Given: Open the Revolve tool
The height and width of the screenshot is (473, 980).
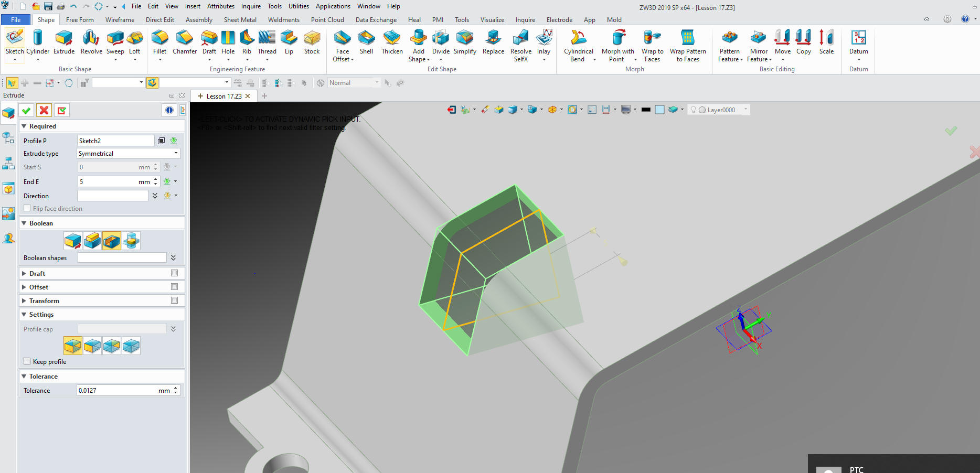Looking at the screenshot, I should (91, 42).
